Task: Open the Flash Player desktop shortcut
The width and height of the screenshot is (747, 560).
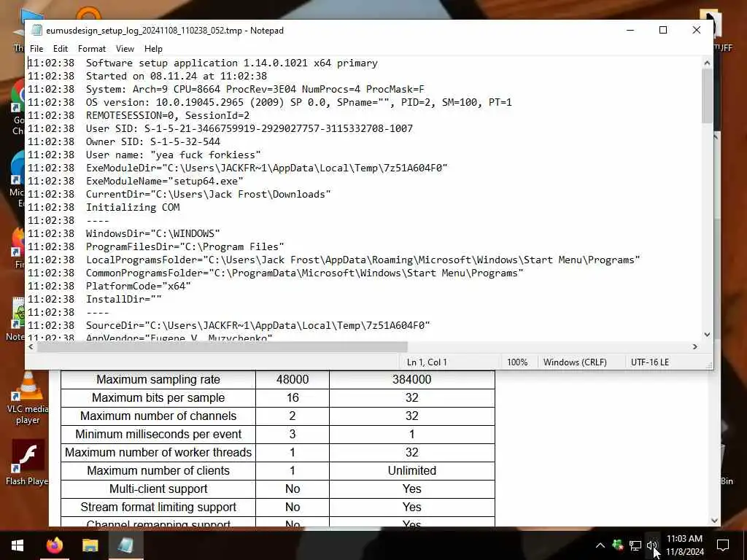Action: point(27,463)
